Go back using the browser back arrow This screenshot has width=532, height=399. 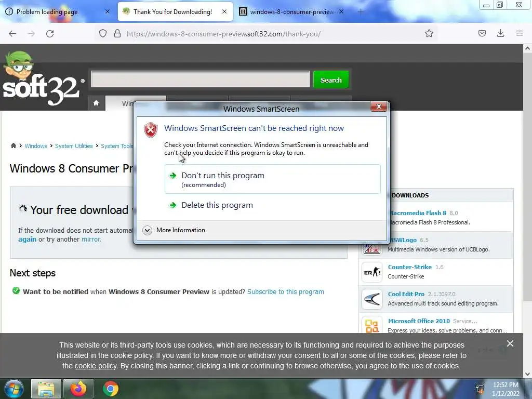[12, 34]
